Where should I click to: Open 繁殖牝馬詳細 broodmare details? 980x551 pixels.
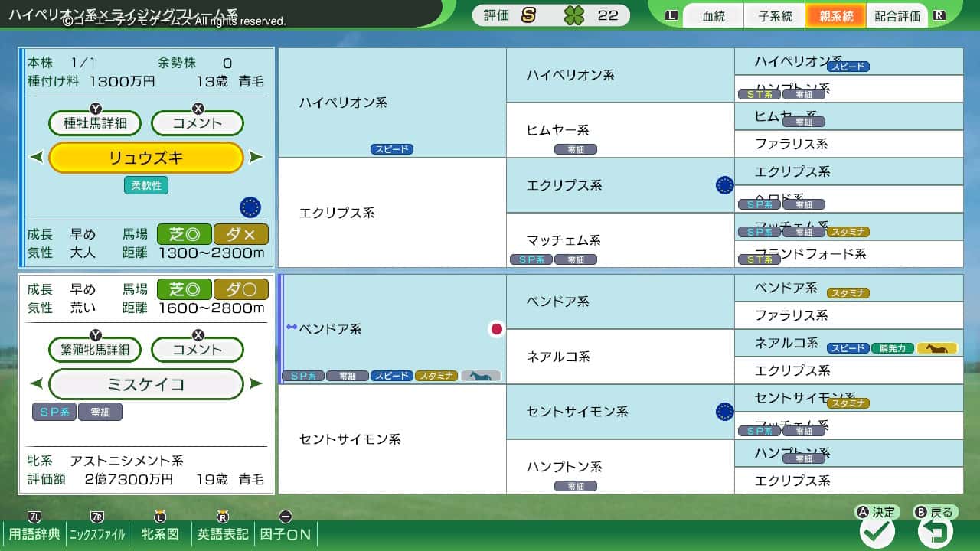click(x=96, y=349)
